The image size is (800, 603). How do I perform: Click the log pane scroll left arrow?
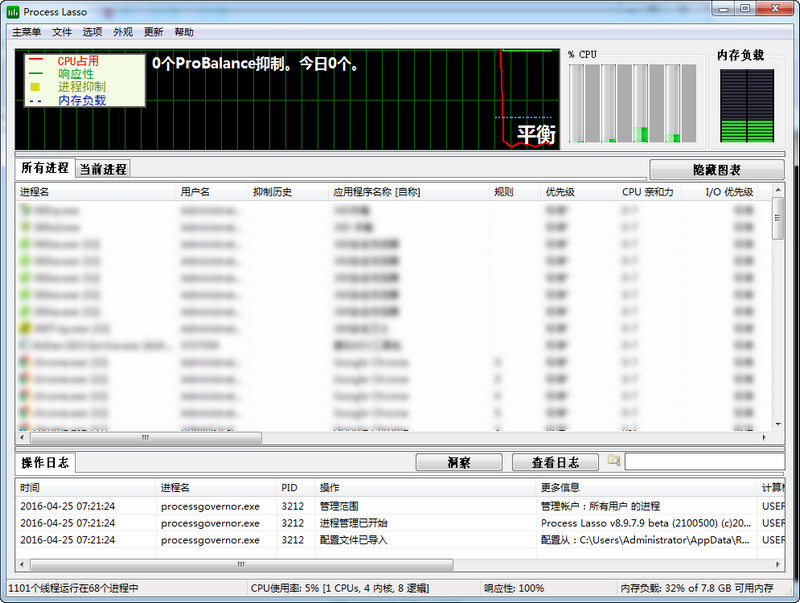21,565
